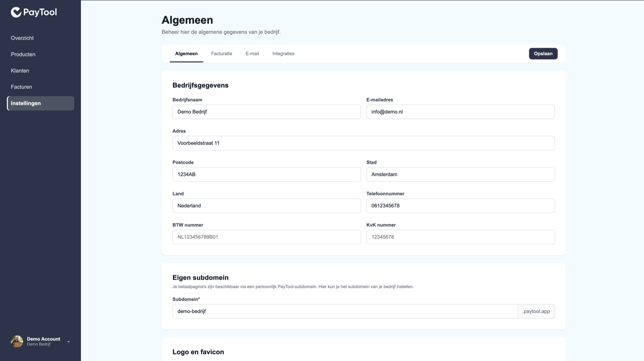
Task: Focus the BTW nummer field
Action: (x=266, y=237)
